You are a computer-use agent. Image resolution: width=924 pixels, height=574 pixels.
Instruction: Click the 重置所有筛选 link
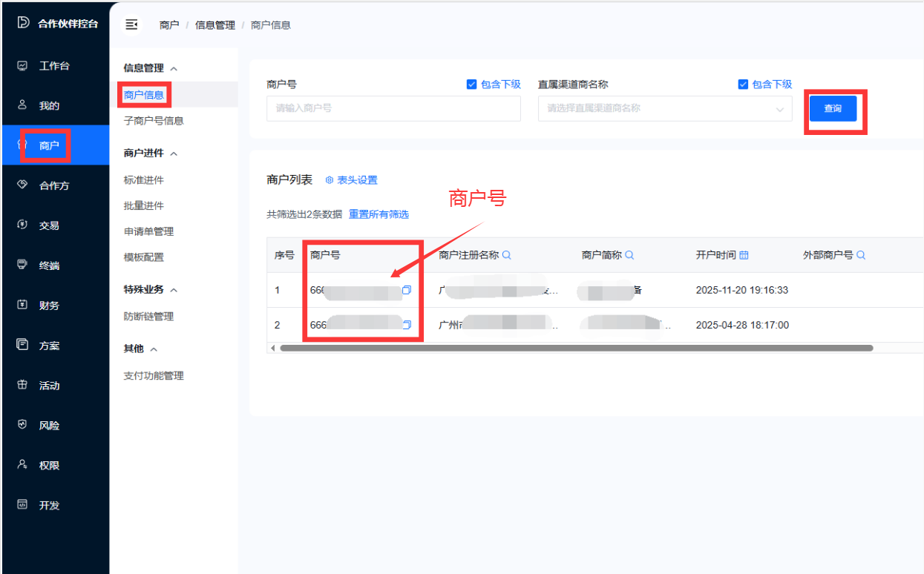pyautogui.click(x=379, y=214)
